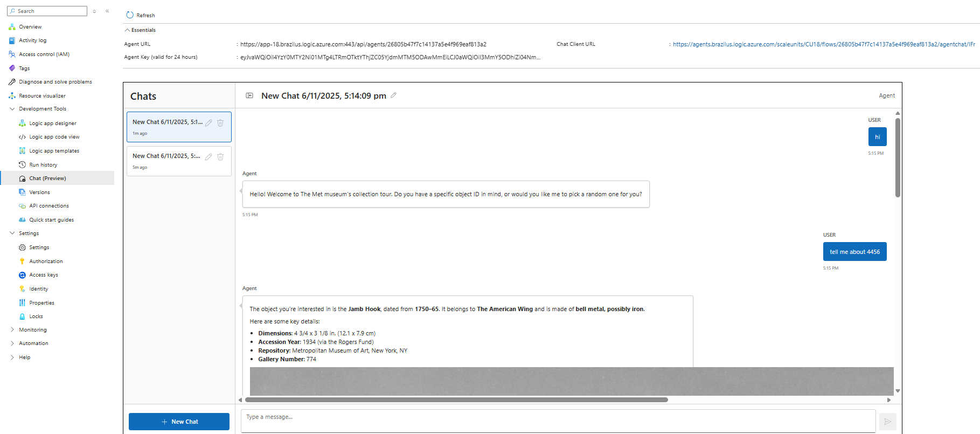Click the Locks padlock icon
The width and height of the screenshot is (980, 434).
pos(22,316)
